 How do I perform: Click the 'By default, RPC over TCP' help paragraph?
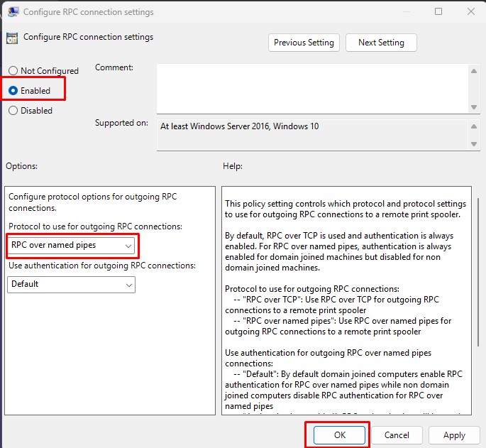pyautogui.click(x=339, y=251)
